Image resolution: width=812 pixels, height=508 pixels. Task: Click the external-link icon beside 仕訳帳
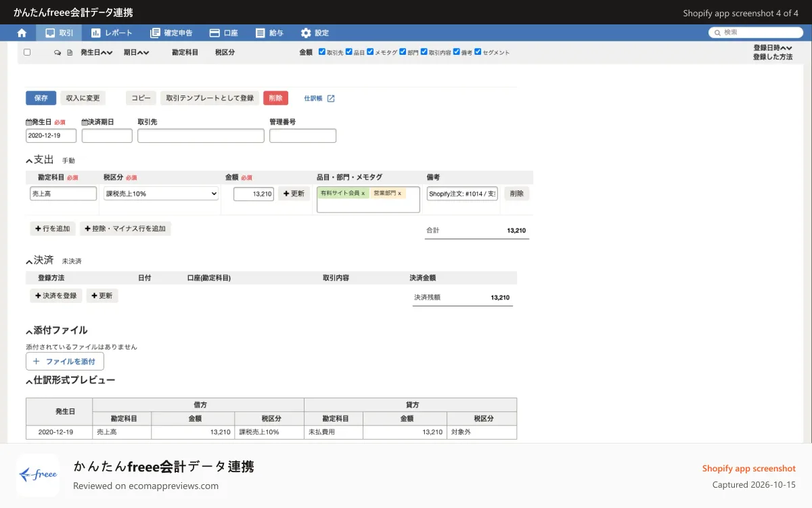(331, 98)
